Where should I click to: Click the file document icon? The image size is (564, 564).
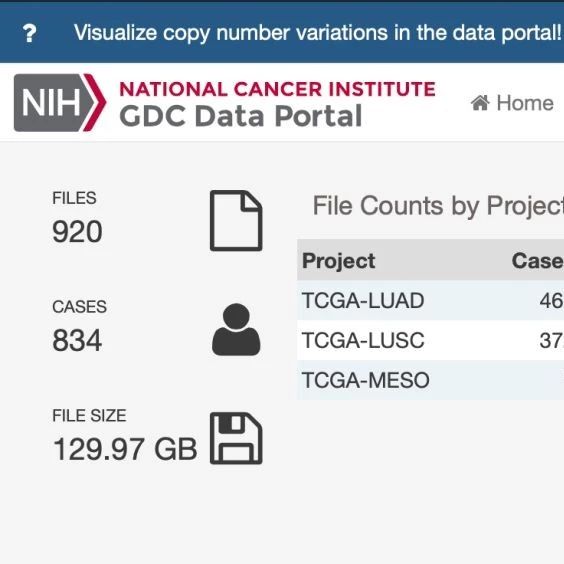(236, 220)
